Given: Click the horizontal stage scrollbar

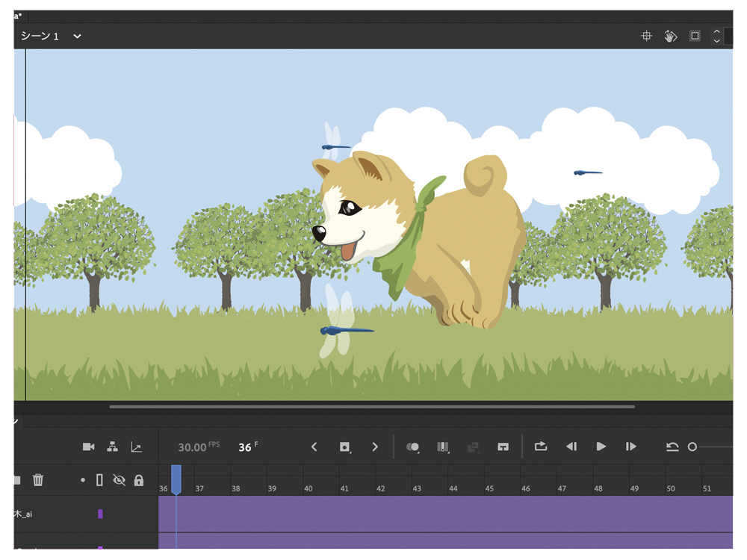Looking at the screenshot, I should click(372, 407).
